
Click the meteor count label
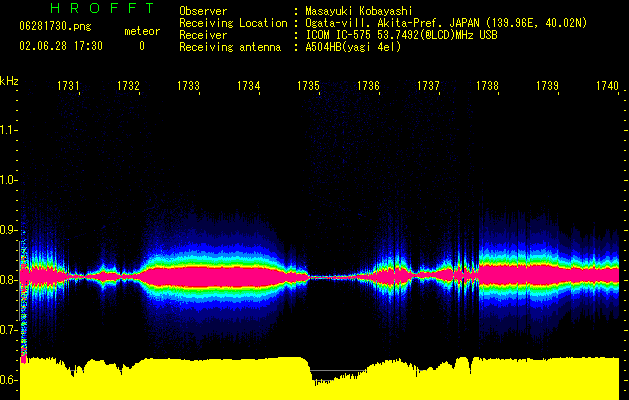(142, 31)
